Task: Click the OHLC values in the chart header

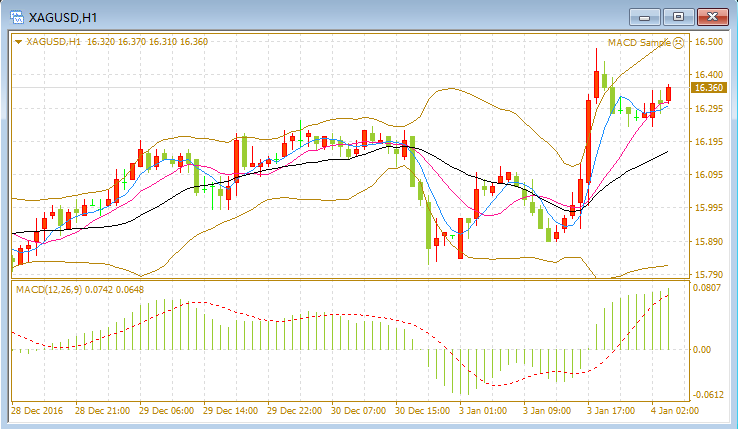Action: click(x=147, y=42)
